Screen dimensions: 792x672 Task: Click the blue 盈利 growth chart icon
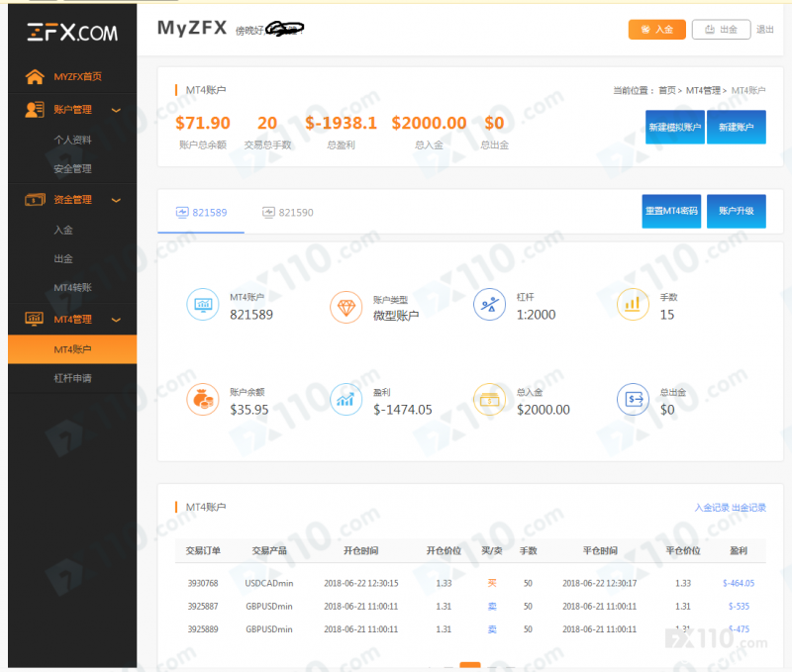pos(346,400)
